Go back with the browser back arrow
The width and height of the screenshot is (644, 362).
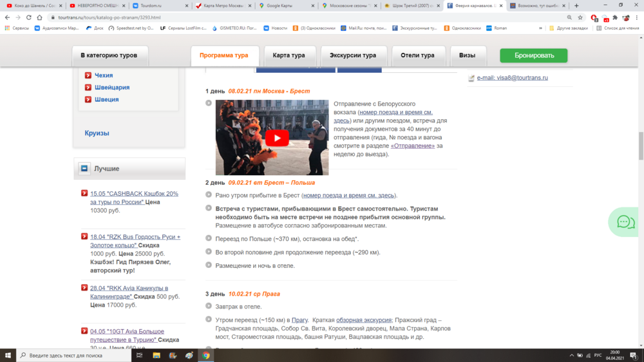coord(7,17)
